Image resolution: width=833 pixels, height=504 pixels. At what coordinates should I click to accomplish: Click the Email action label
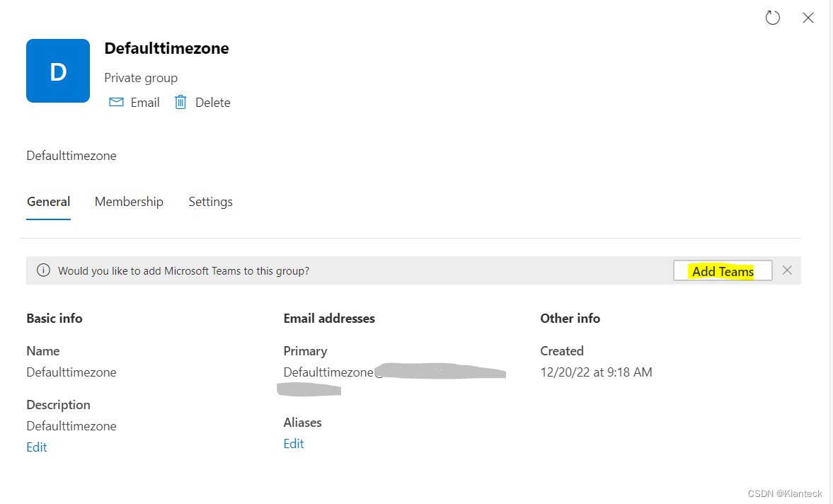click(145, 103)
